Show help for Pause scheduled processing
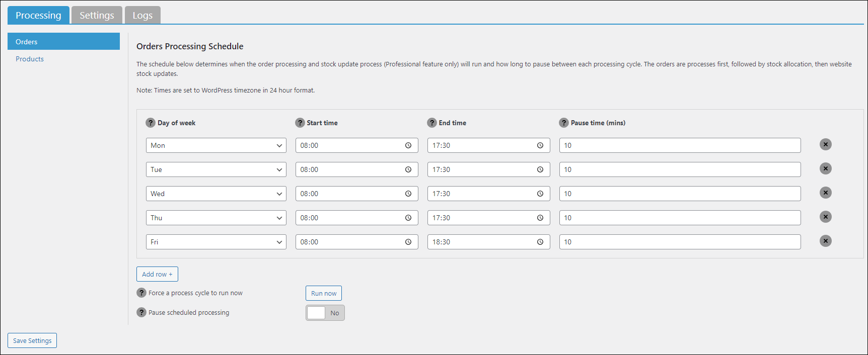The width and height of the screenshot is (868, 355). coord(141,312)
